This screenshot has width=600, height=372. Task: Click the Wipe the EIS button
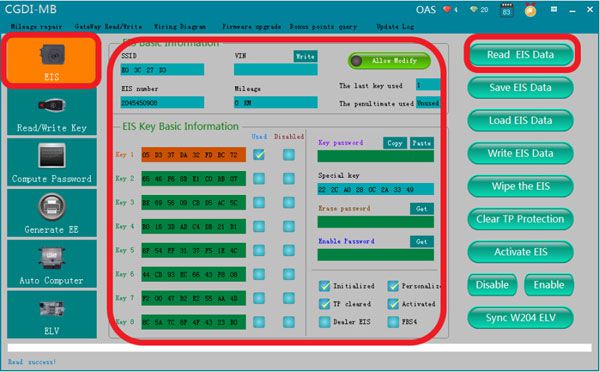coord(520,186)
